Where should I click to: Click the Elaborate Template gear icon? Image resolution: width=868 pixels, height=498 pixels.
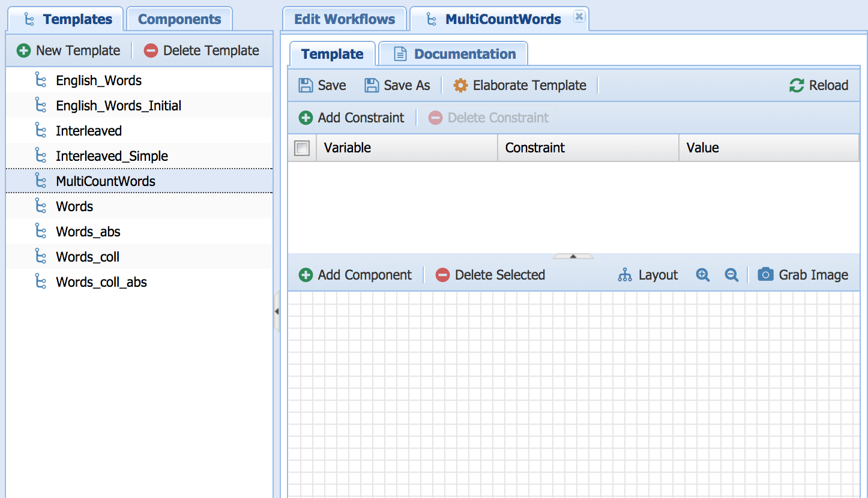point(460,85)
